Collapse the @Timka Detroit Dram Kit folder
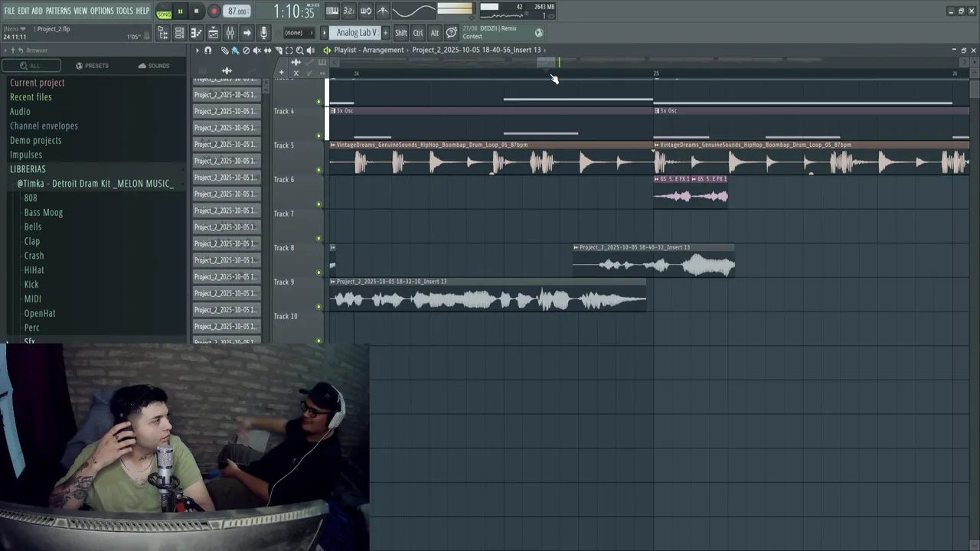980x551 pixels. 95,184
